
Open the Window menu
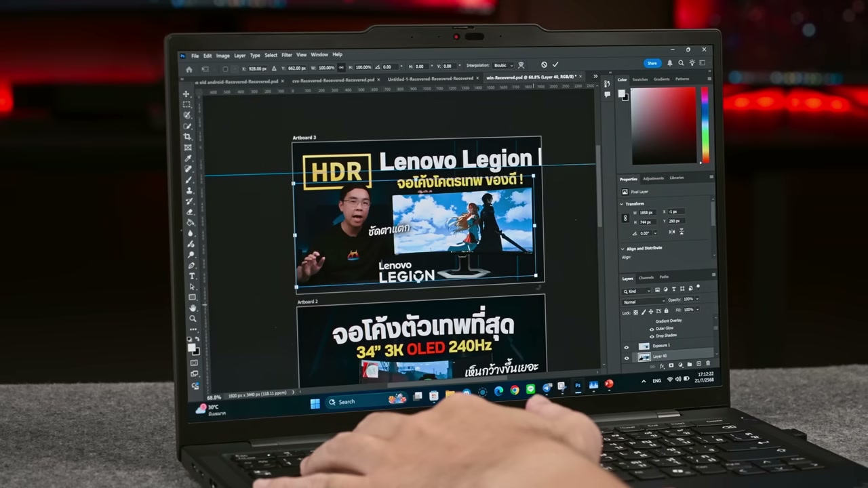(319, 55)
